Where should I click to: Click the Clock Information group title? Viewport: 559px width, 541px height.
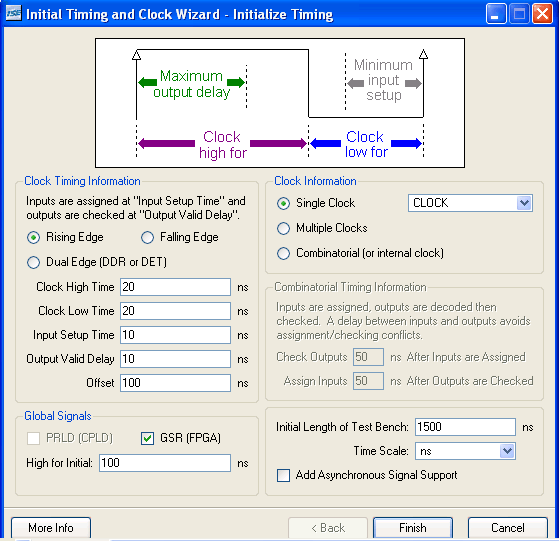click(315, 181)
